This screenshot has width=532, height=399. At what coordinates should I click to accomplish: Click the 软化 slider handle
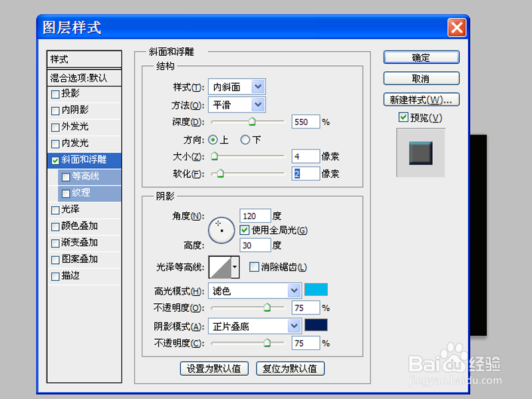(x=220, y=174)
